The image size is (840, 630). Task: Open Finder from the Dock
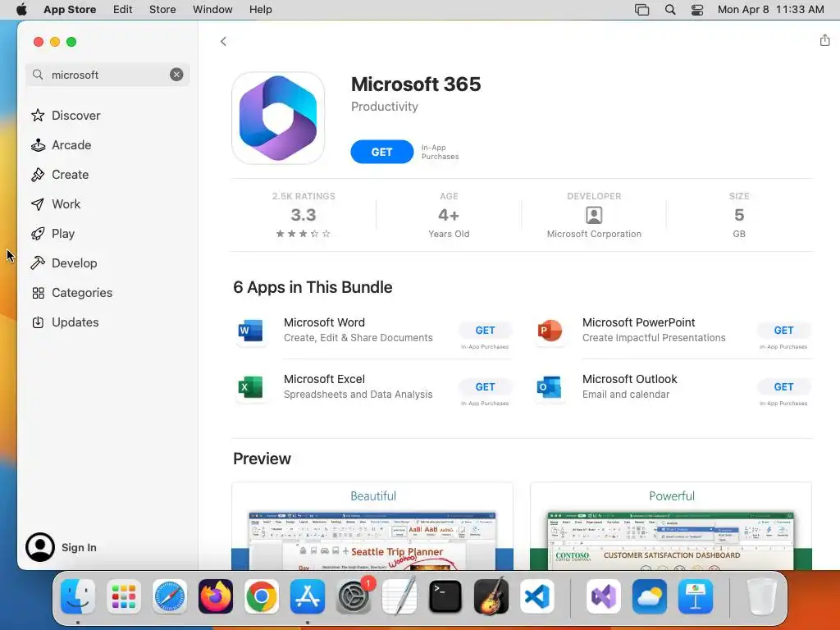tap(78, 596)
